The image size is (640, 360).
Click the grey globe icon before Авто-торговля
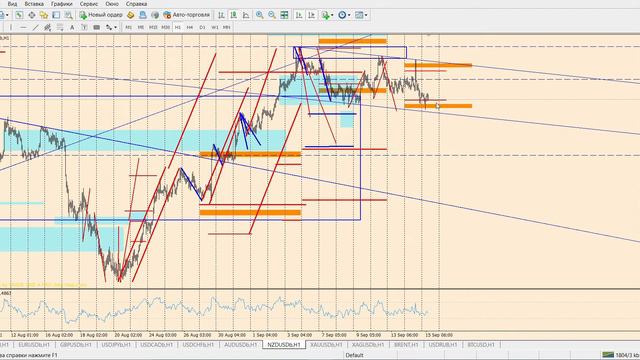(x=155, y=15)
